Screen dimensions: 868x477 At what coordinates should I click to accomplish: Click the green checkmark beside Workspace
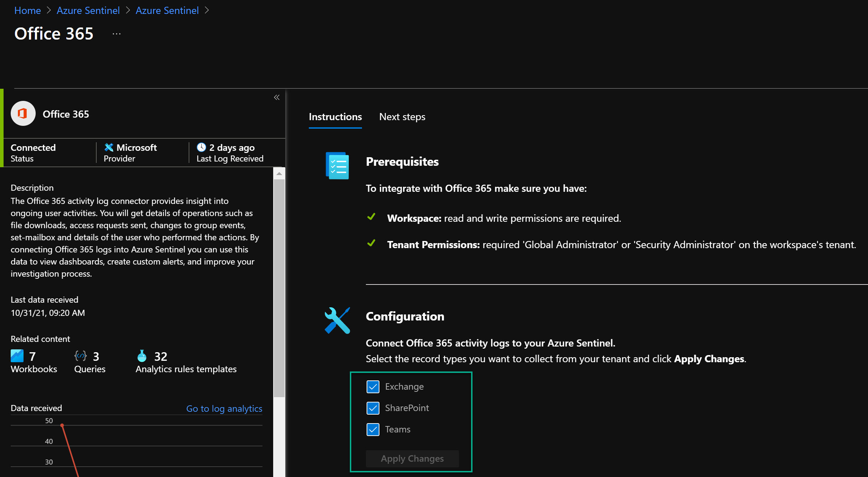371,216
